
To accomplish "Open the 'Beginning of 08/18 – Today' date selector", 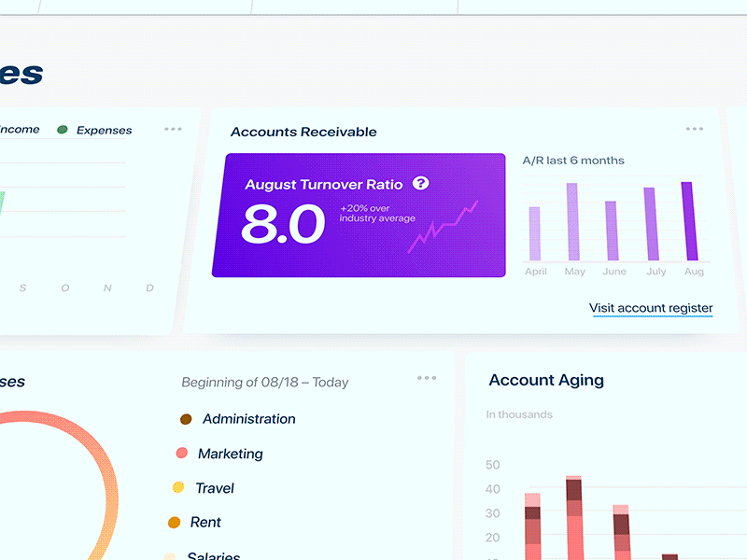I will click(x=263, y=383).
